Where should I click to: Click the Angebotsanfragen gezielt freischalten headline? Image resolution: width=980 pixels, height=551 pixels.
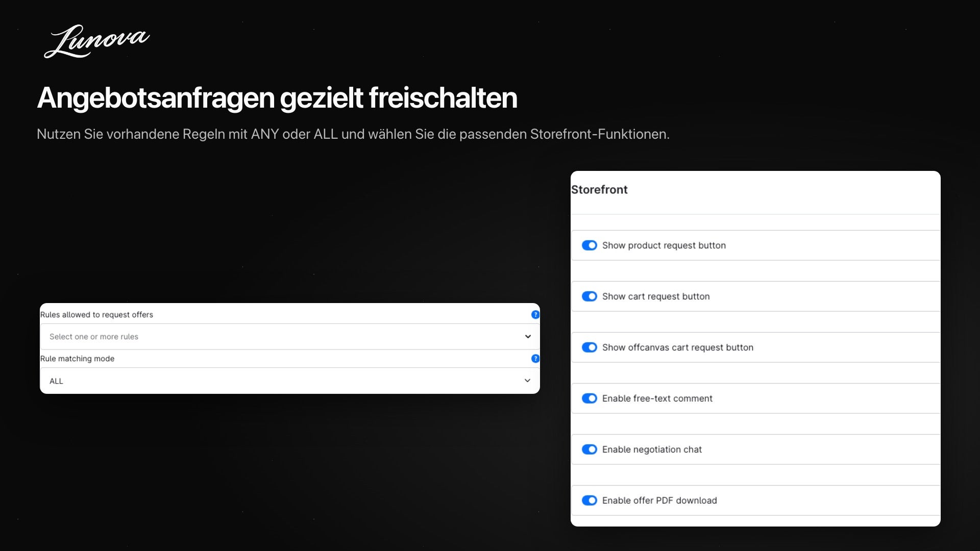point(277,98)
